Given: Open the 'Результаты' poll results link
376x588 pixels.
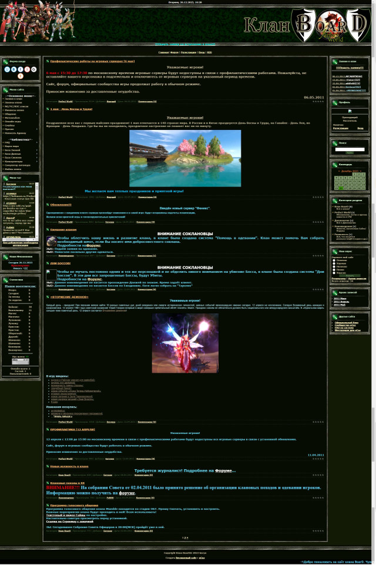Looking at the screenshot, I should [x=339, y=279].
